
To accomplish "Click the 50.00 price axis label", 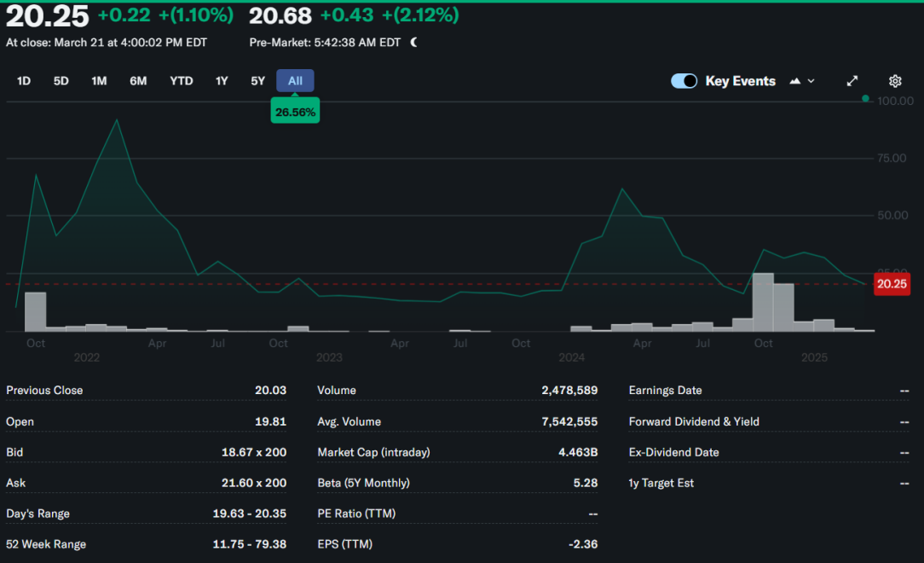I will coord(892,215).
